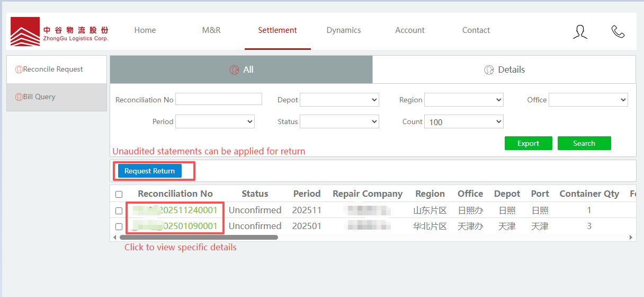Click the icon beside Bill Query
644x297 pixels.
(x=19, y=97)
